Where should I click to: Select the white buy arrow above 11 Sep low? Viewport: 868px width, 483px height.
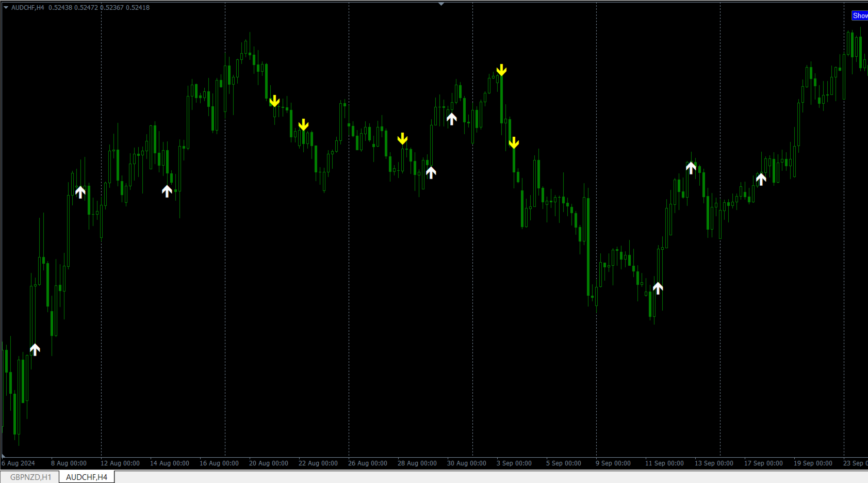658,288
